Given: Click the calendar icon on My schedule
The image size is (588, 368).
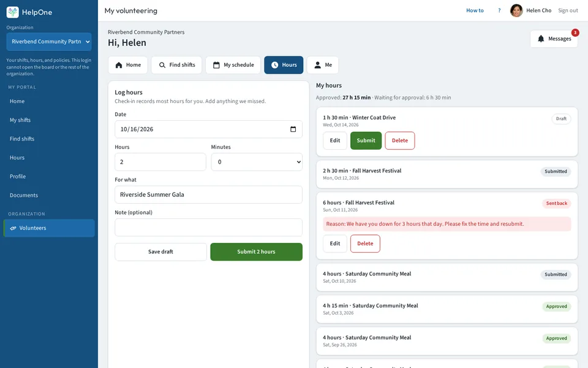Looking at the screenshot, I should 216,65.
